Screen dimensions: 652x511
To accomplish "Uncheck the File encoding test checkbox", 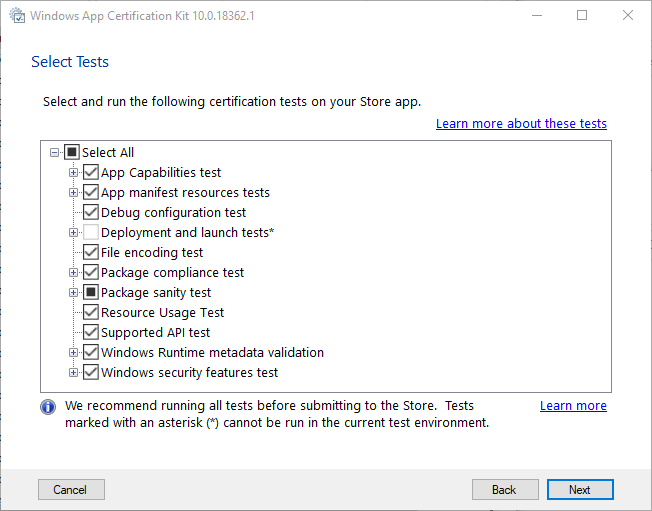I will (91, 252).
